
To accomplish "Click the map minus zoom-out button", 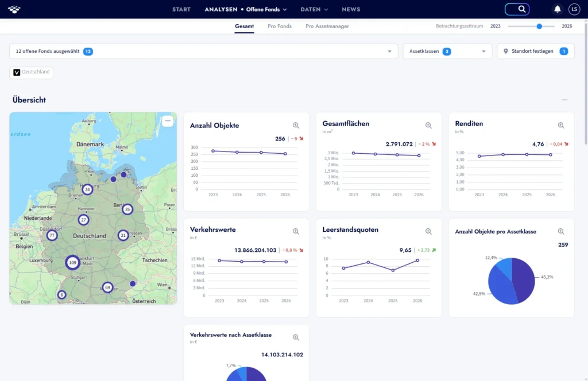I will tap(168, 121).
